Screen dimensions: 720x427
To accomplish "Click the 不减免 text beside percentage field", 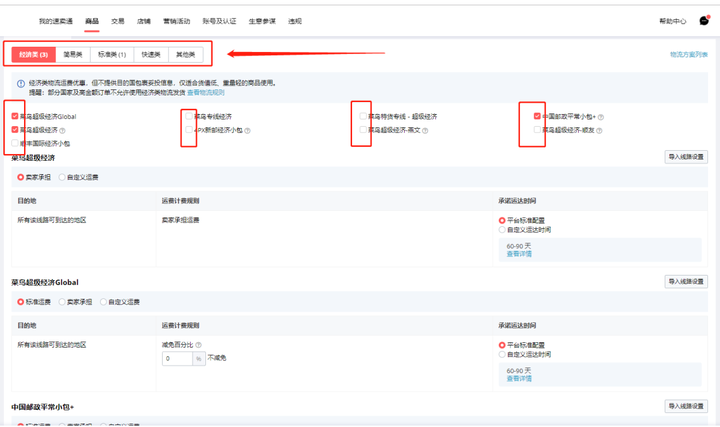I will (x=217, y=358).
